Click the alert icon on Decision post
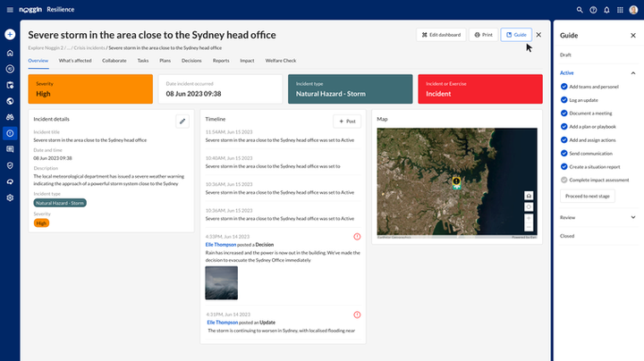The height and width of the screenshot is (361, 644). point(357,237)
